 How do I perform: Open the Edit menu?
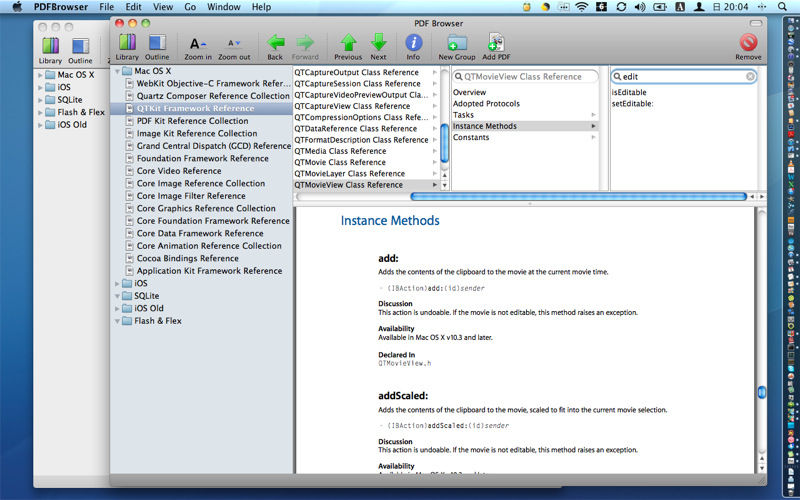pos(134,7)
